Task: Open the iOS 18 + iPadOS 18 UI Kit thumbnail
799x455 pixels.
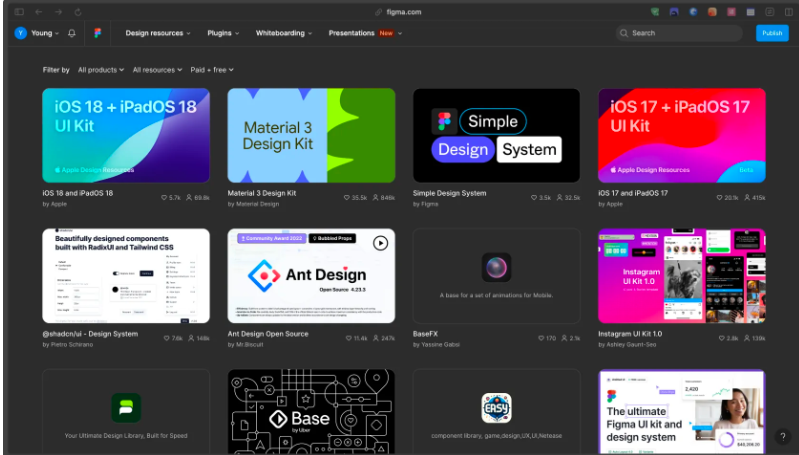Action: click(x=126, y=136)
